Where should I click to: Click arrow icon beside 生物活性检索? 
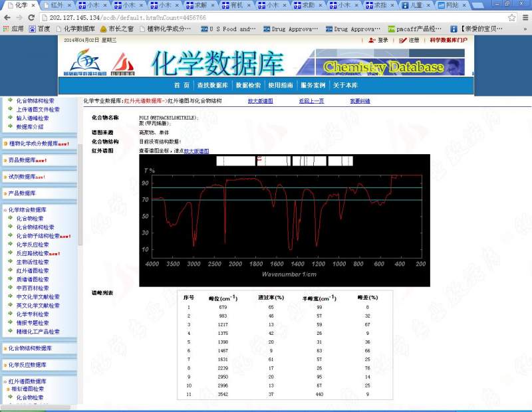pos(10,261)
